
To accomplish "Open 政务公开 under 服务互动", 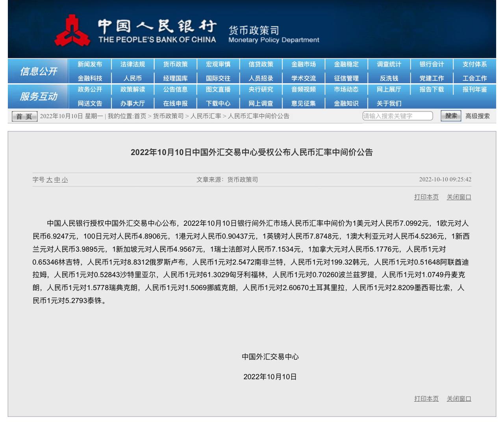I will click(90, 89).
